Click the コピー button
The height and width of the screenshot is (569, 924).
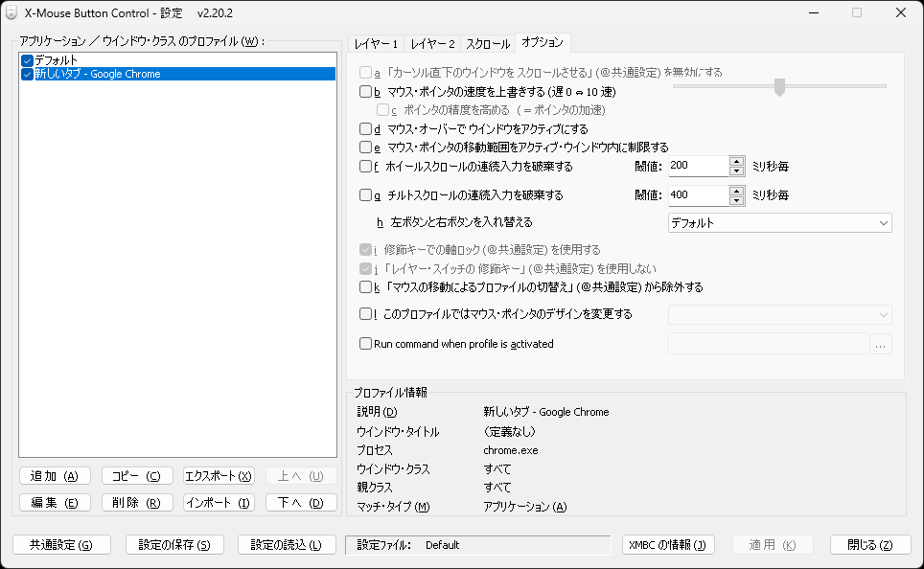click(137, 474)
